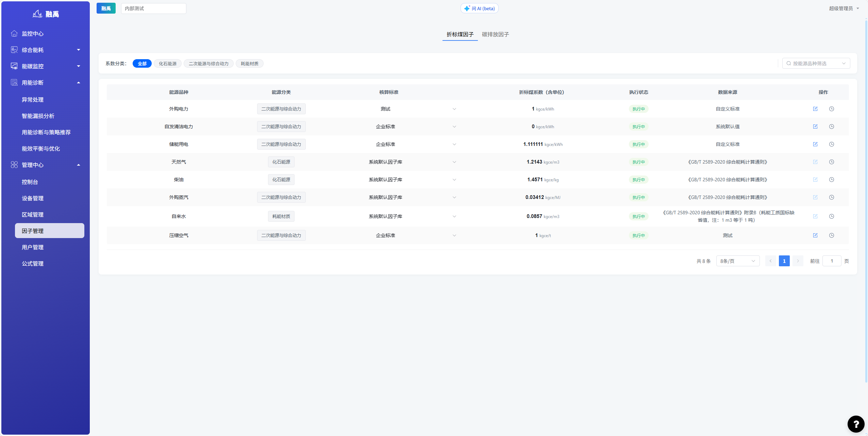Click the 用能诊断 sidebar icon

14,82
